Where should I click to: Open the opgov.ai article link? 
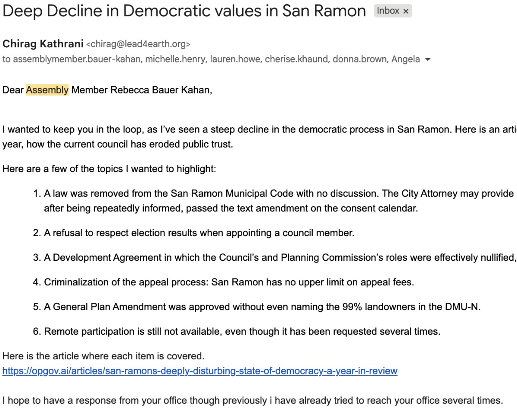(x=200, y=371)
